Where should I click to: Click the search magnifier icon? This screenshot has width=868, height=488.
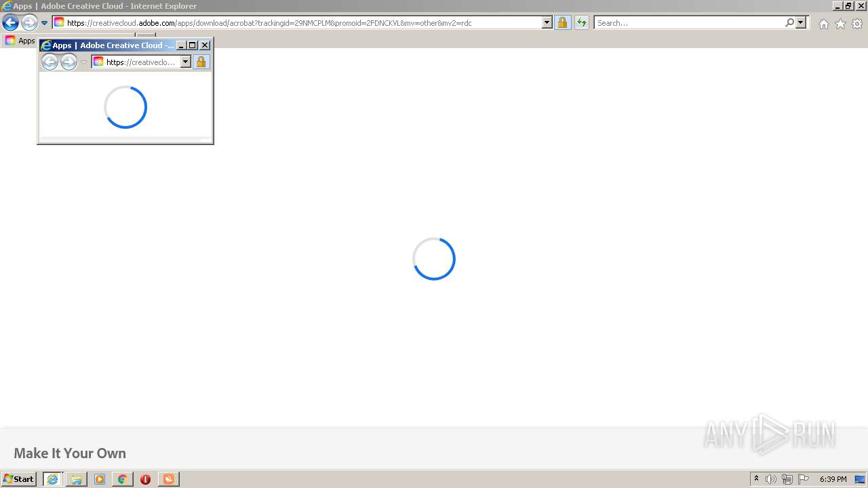(789, 22)
